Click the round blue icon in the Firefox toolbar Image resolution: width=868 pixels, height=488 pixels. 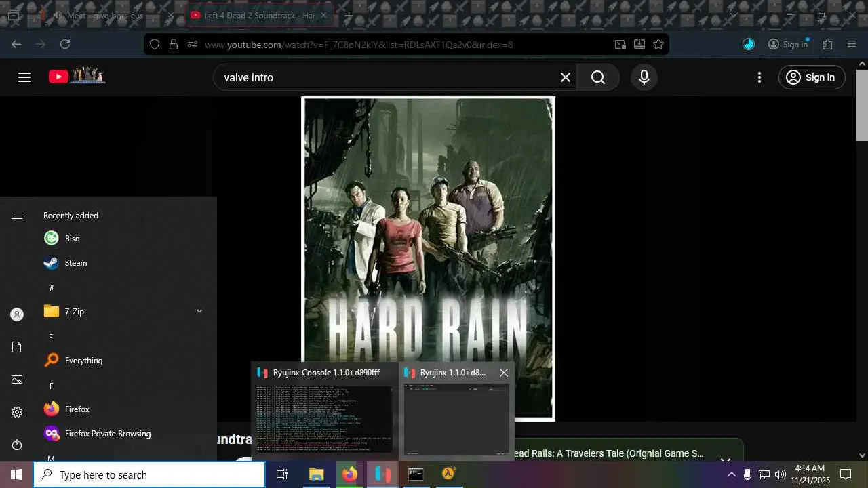coord(749,44)
